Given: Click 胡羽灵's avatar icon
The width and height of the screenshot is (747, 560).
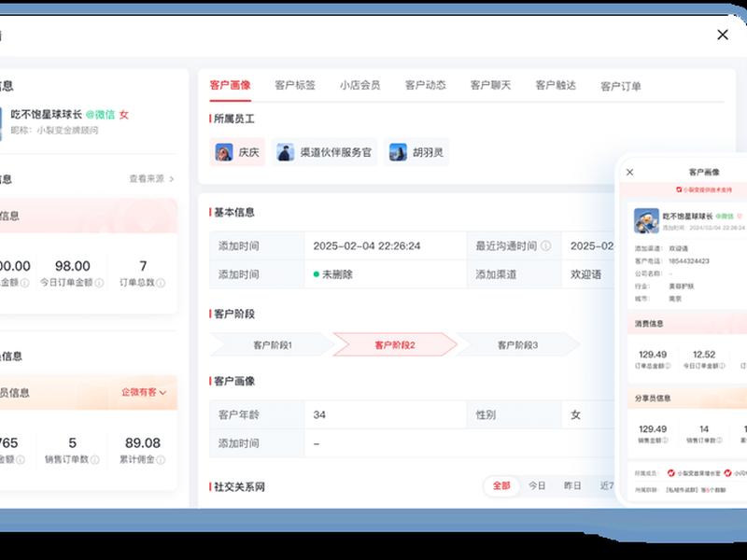Looking at the screenshot, I should coord(398,152).
